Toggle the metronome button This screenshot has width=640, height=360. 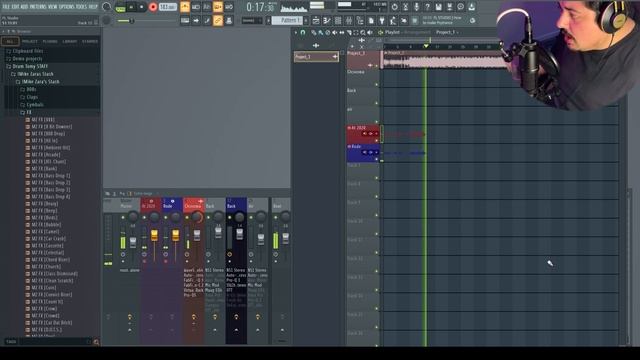tap(185, 7)
